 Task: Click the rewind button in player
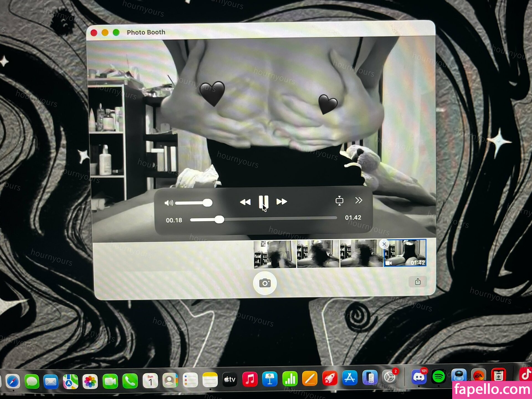pyautogui.click(x=245, y=202)
